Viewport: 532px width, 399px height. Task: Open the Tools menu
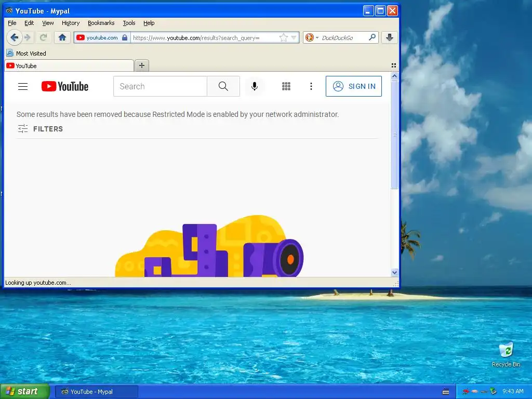coord(129,23)
